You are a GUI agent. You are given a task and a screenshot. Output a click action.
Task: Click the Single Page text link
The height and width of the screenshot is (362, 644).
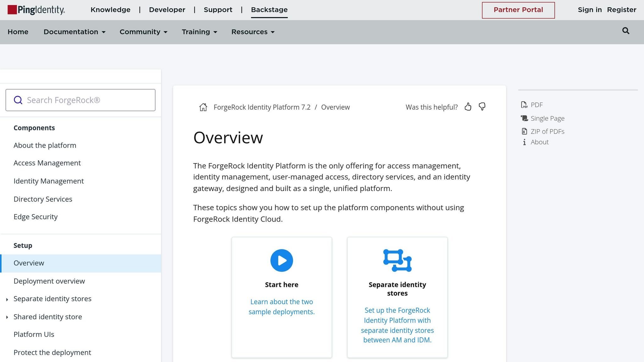pos(547,118)
